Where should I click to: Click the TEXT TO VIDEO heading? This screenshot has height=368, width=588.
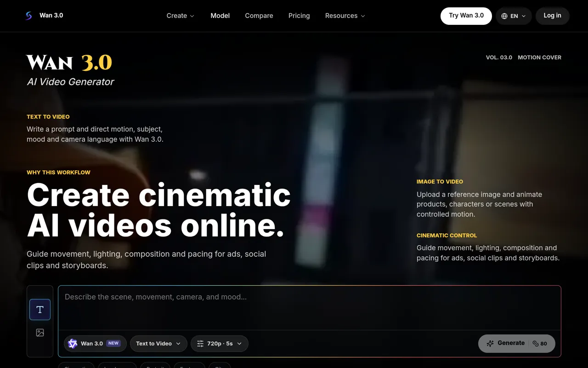pyautogui.click(x=48, y=117)
